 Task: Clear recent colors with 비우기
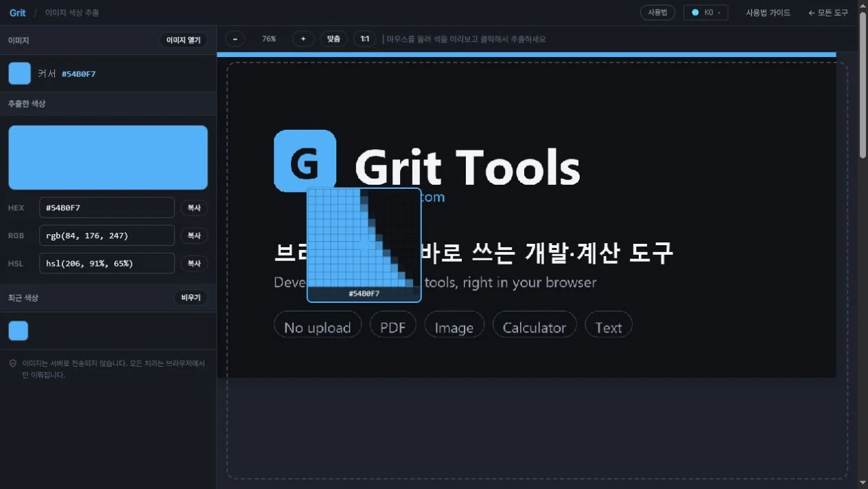click(x=191, y=297)
